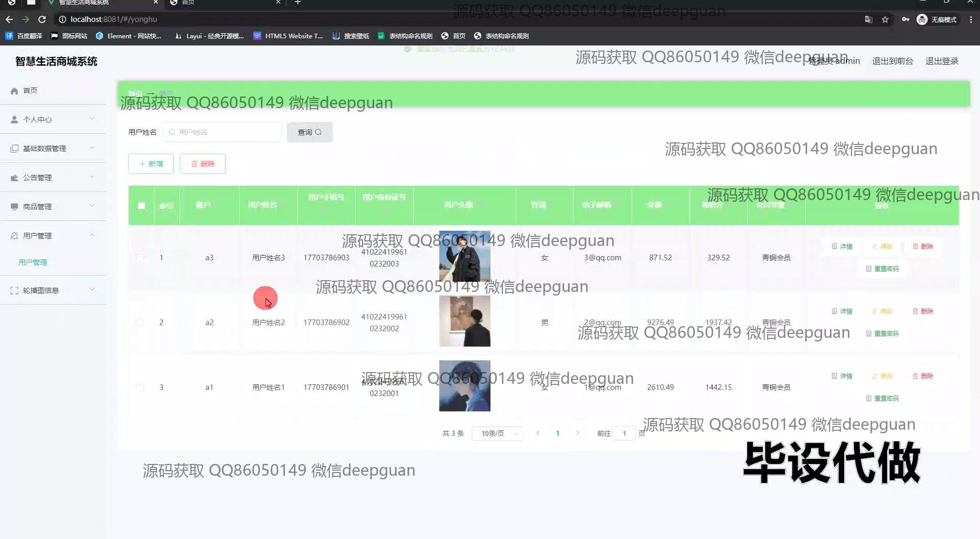Go to next page with right arrow

577,433
